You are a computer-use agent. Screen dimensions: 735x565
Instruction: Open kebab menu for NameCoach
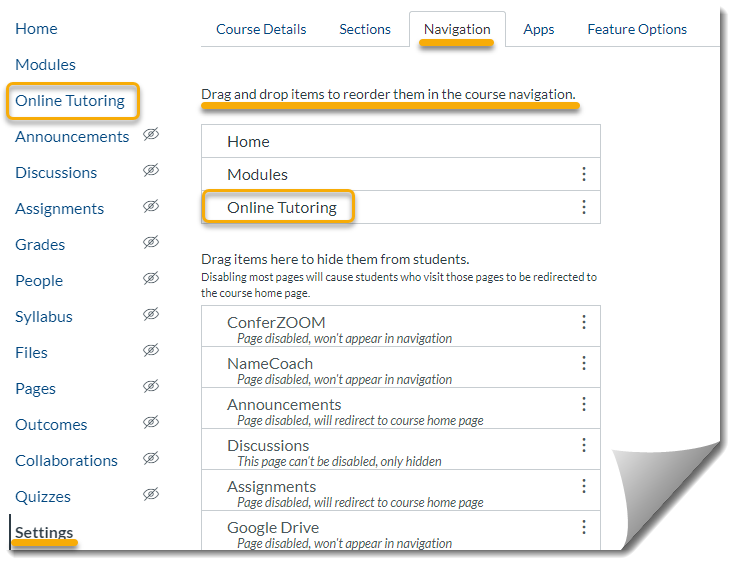[584, 363]
